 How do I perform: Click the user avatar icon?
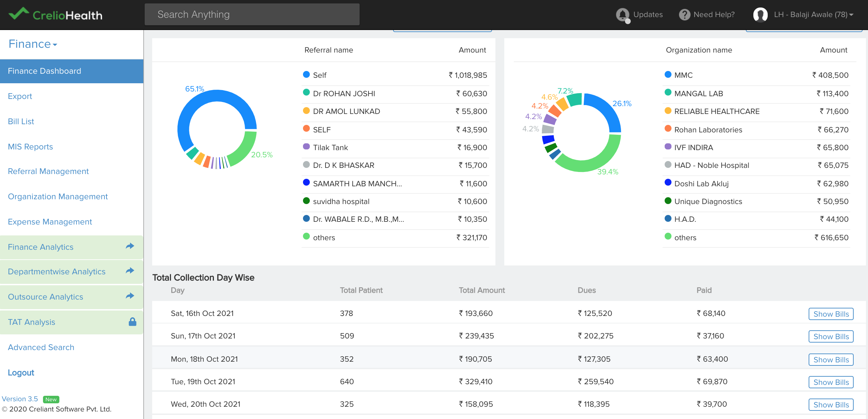[760, 15]
